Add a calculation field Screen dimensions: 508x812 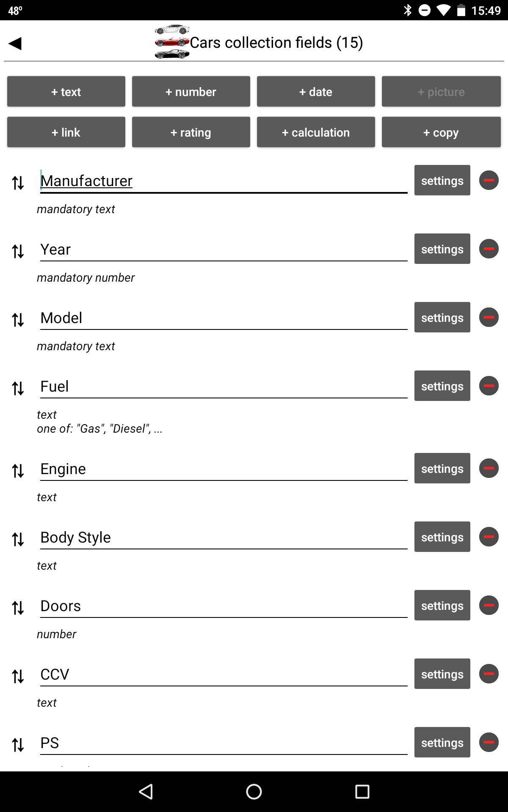pyautogui.click(x=316, y=132)
